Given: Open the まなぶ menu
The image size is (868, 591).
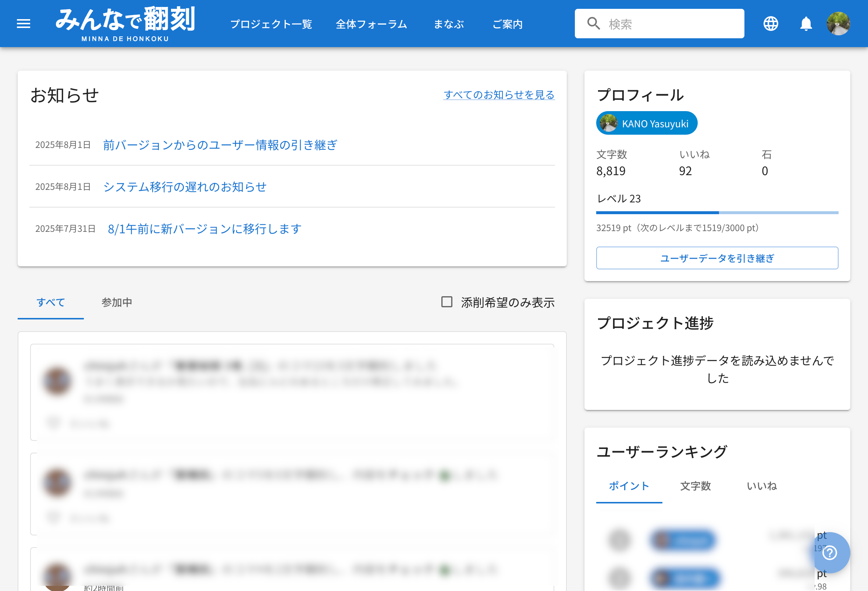Looking at the screenshot, I should click(x=449, y=24).
